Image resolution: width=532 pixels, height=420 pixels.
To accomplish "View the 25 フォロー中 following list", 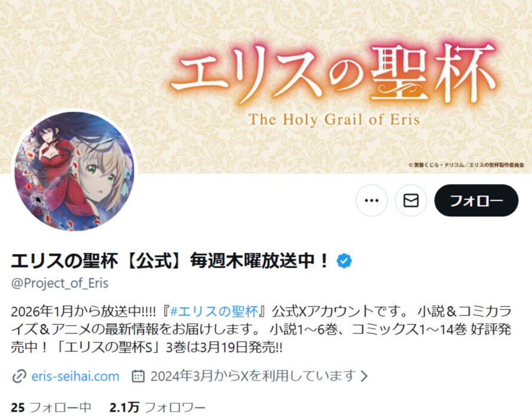I will click(x=51, y=407).
